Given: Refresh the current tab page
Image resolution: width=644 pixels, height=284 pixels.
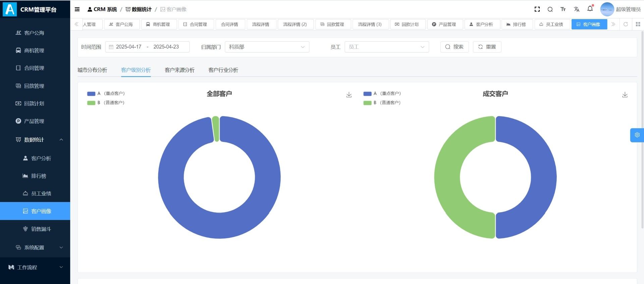Looking at the screenshot, I should tap(626, 24).
